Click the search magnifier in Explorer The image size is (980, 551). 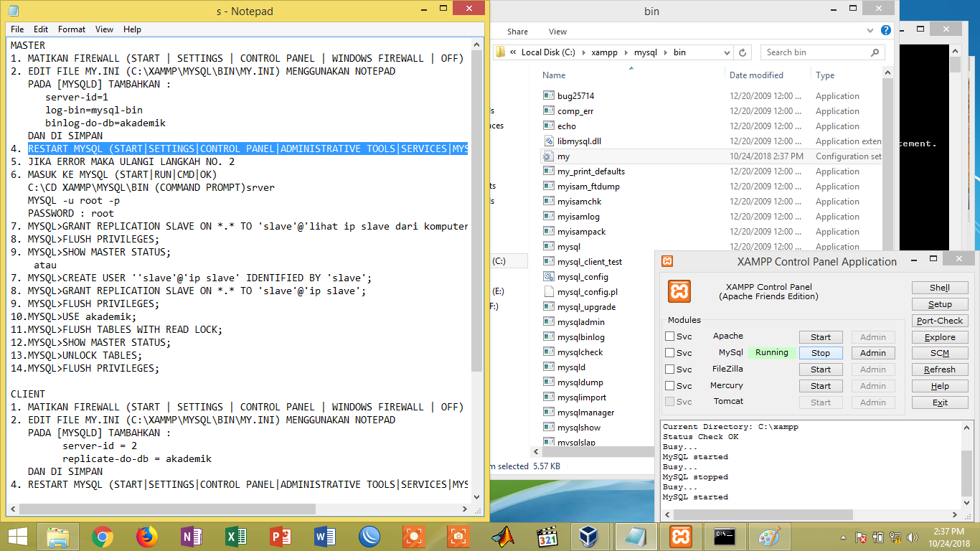coord(875,52)
